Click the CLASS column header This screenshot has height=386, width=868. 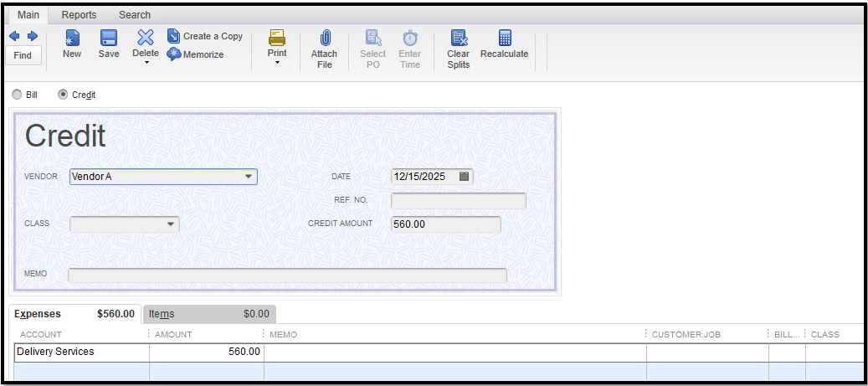click(824, 334)
